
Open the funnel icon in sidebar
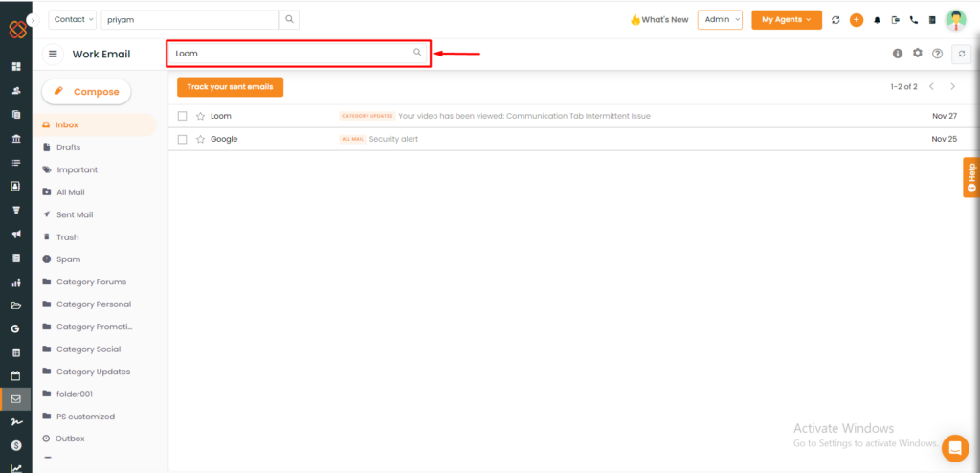point(16,211)
